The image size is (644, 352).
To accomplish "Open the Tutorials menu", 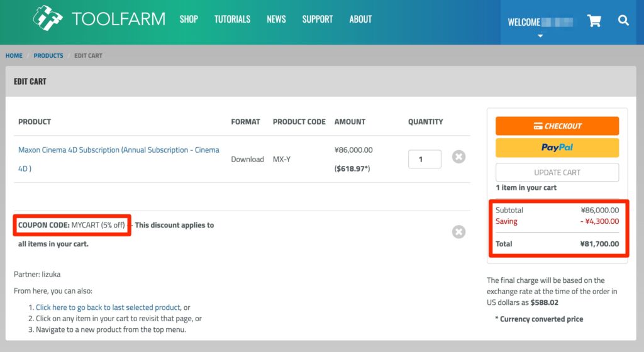I will tap(232, 19).
